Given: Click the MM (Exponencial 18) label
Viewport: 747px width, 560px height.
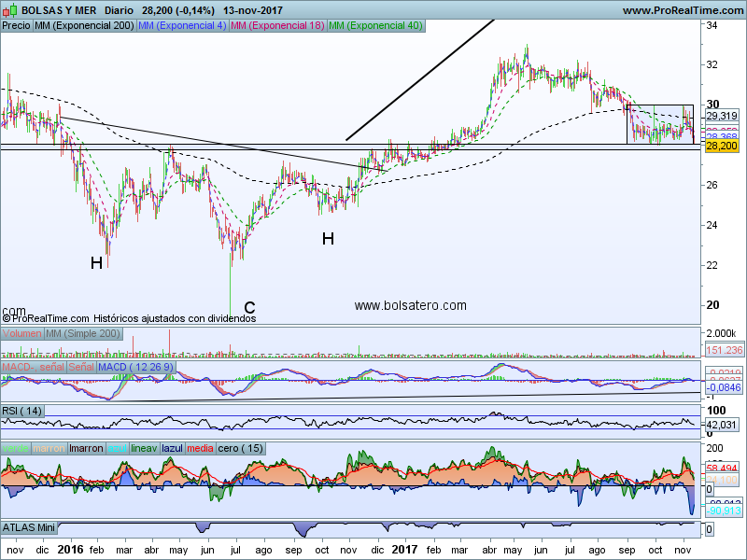Looking at the screenshot, I should tap(277, 25).
